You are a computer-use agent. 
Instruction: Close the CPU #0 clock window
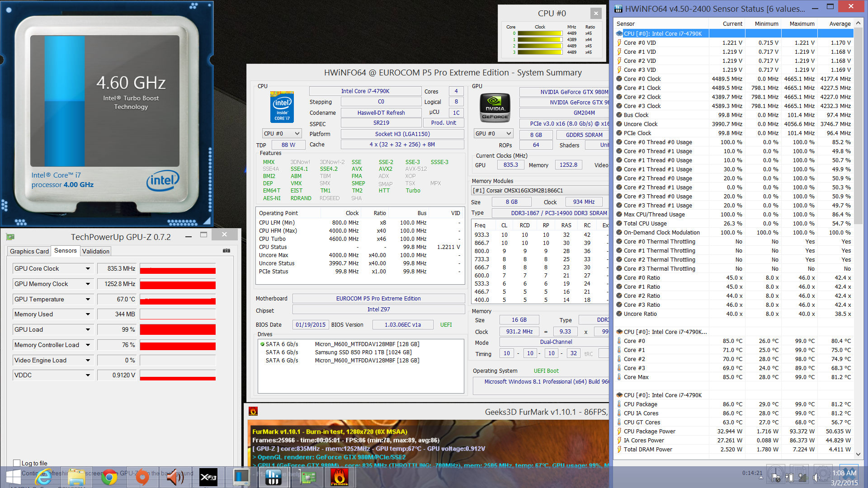(x=596, y=13)
